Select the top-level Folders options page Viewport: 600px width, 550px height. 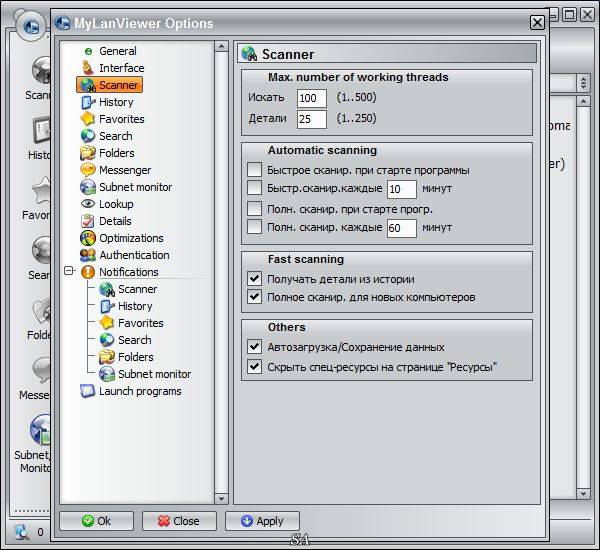pyautogui.click(x=117, y=153)
